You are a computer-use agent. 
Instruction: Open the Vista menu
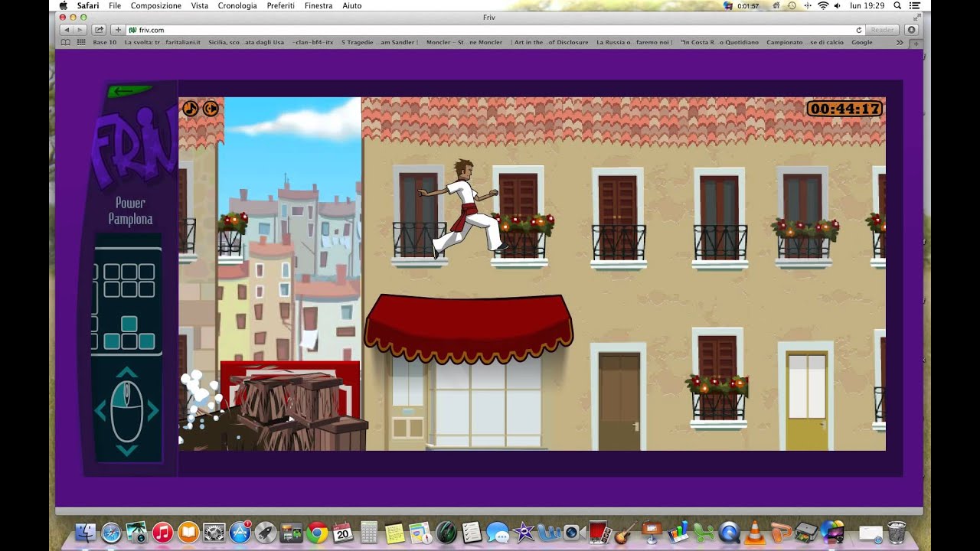tap(200, 5)
